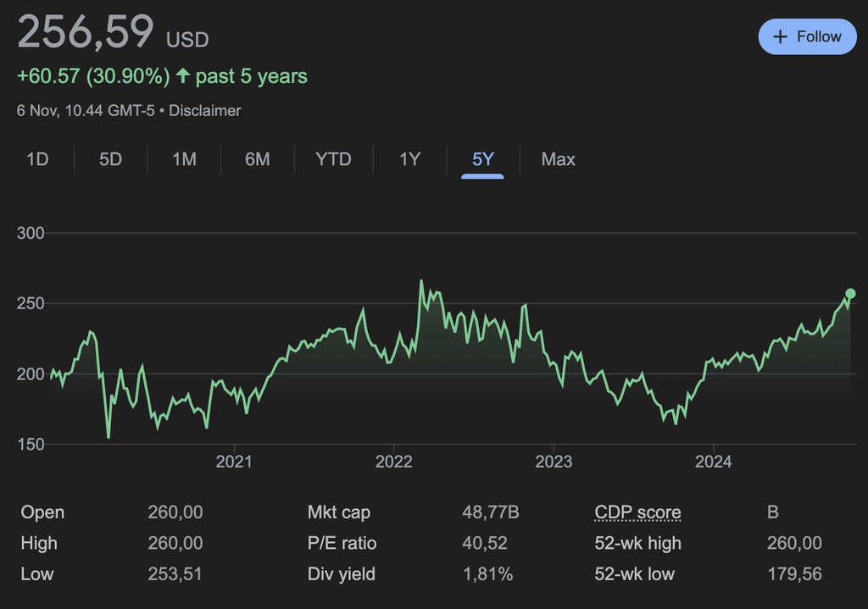This screenshot has height=609, width=868.
Task: Click the plus icon in Follow button
Action: click(781, 36)
